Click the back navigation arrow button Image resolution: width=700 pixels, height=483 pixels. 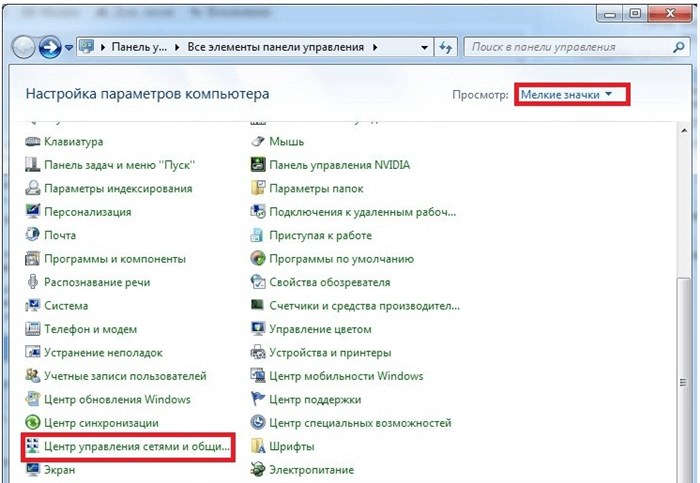coord(23,47)
